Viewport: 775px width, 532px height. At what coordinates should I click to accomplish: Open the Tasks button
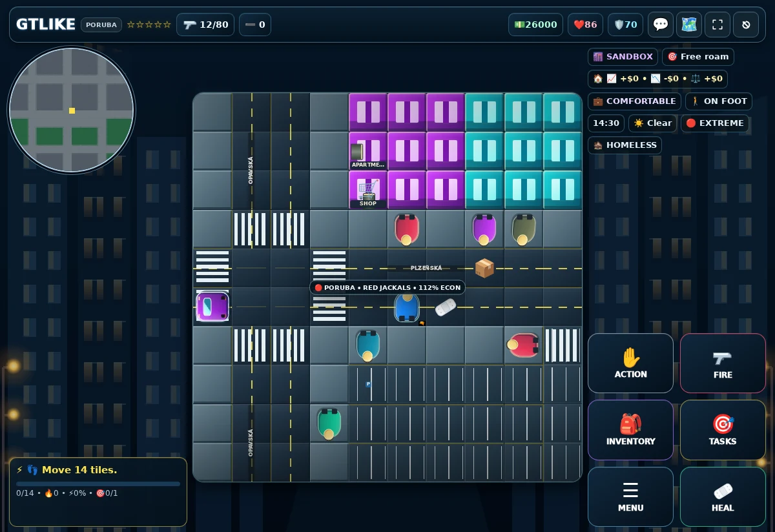click(723, 430)
